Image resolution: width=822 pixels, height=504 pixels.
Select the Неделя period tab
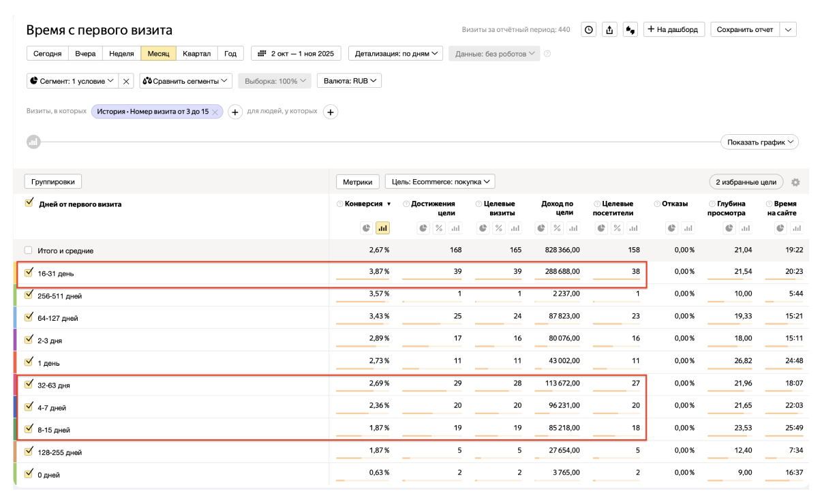click(x=121, y=53)
